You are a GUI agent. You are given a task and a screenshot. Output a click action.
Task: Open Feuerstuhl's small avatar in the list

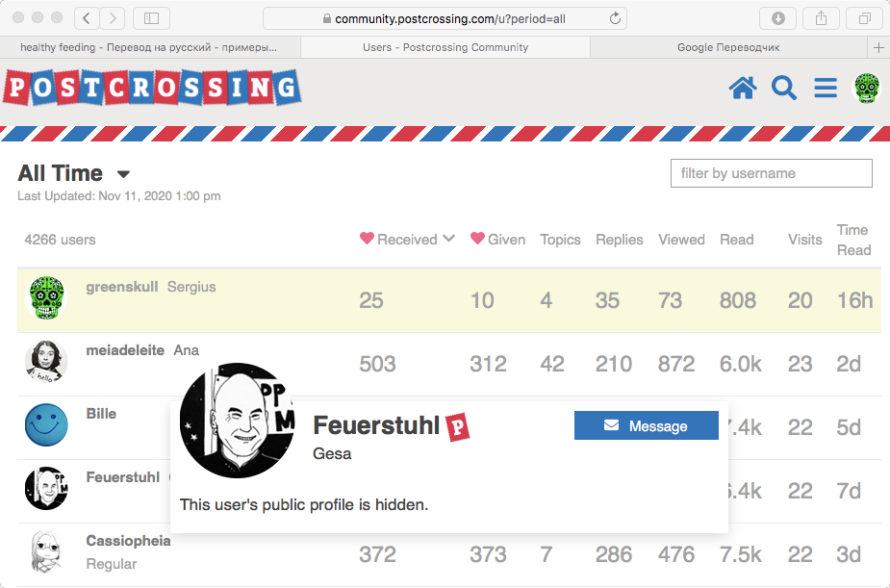(46, 489)
